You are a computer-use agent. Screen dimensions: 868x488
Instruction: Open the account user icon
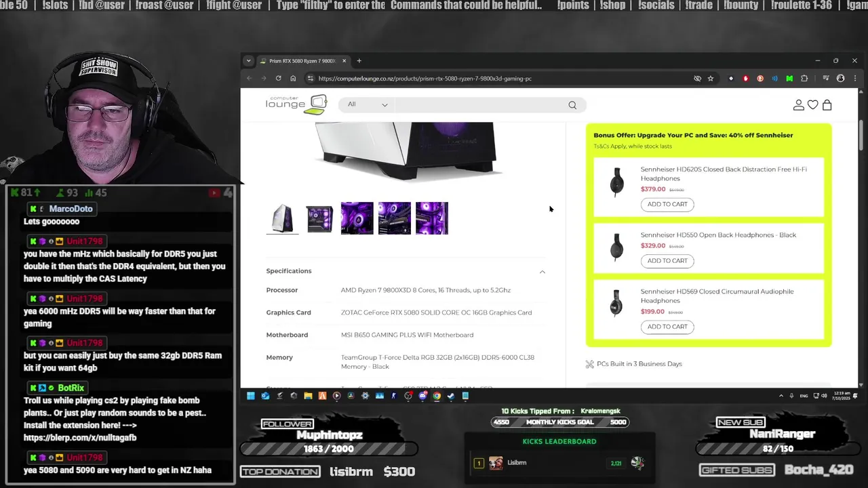(799, 105)
